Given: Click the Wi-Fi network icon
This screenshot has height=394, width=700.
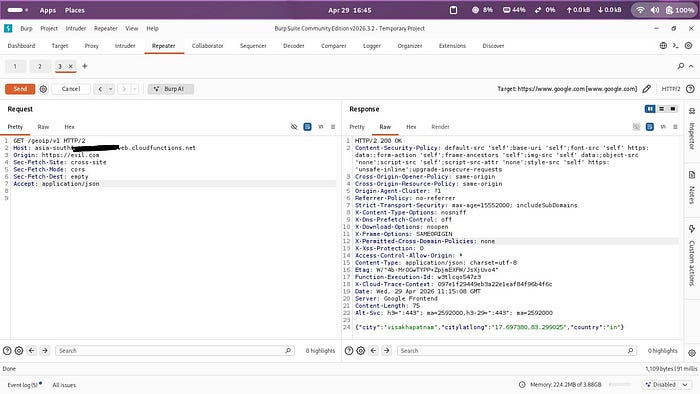Looking at the screenshot, I should tap(640, 10).
